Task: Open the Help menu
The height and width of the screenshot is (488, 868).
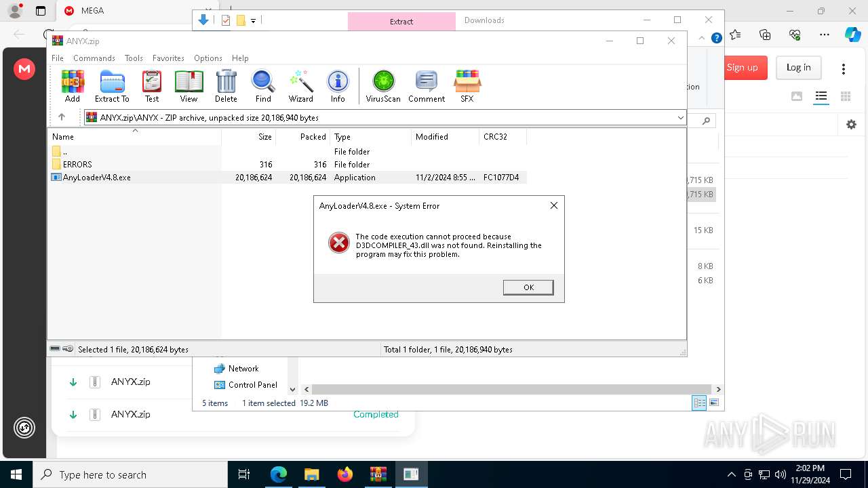Action: click(x=240, y=58)
